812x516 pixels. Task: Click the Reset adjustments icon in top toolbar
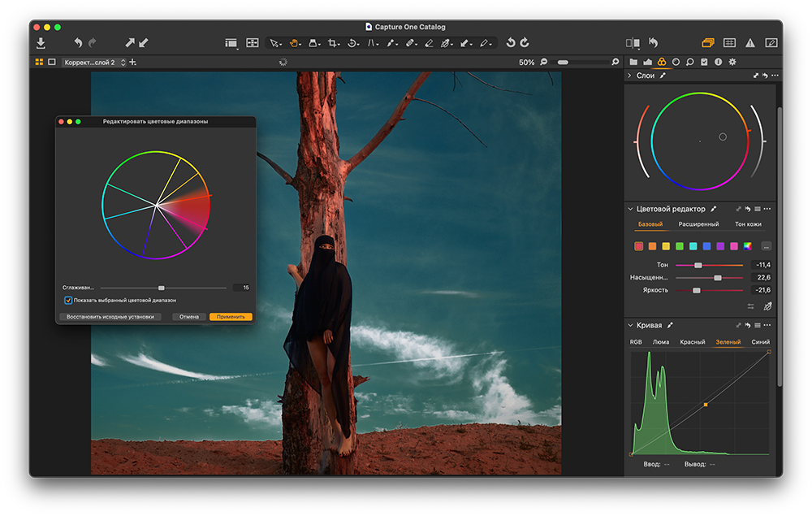(654, 43)
